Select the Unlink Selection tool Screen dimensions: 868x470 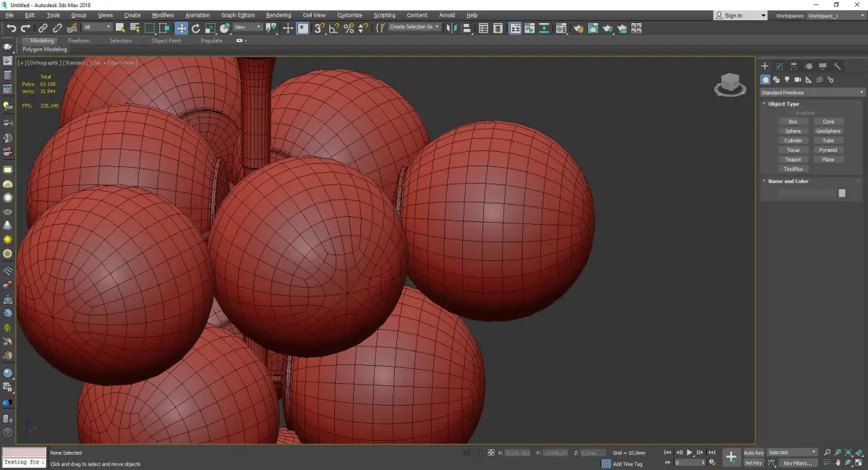coord(57,28)
